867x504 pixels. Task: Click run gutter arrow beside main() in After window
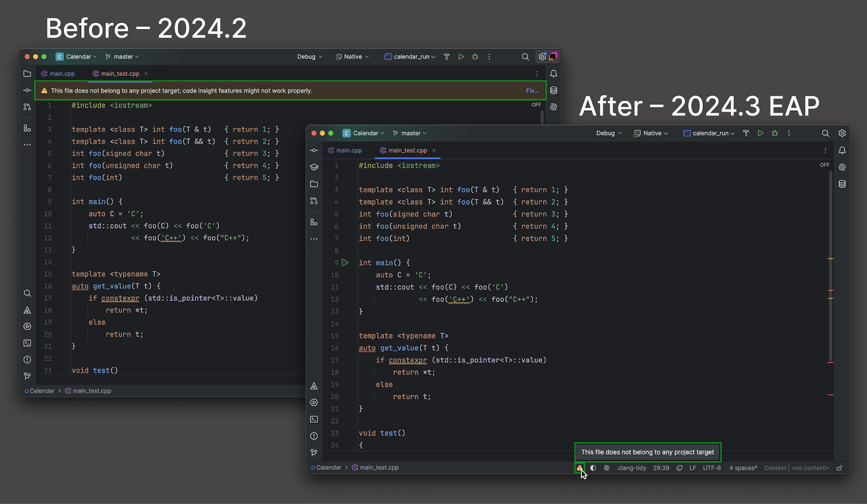click(345, 262)
